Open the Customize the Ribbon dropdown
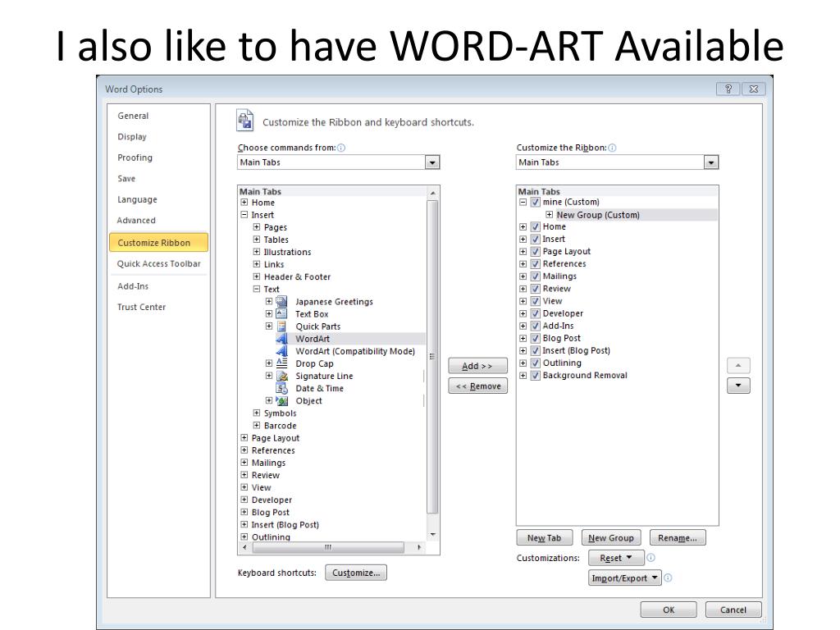Screen dimensions: 840x630 (711, 162)
